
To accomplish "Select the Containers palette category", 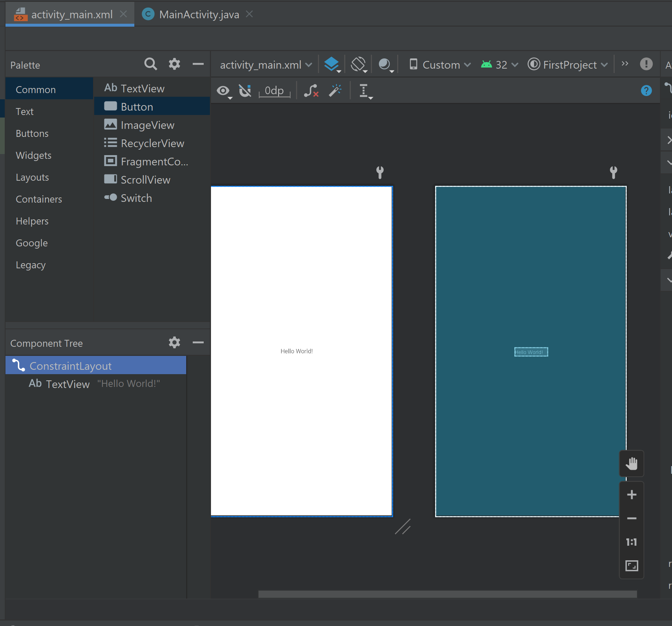I will (49, 199).
